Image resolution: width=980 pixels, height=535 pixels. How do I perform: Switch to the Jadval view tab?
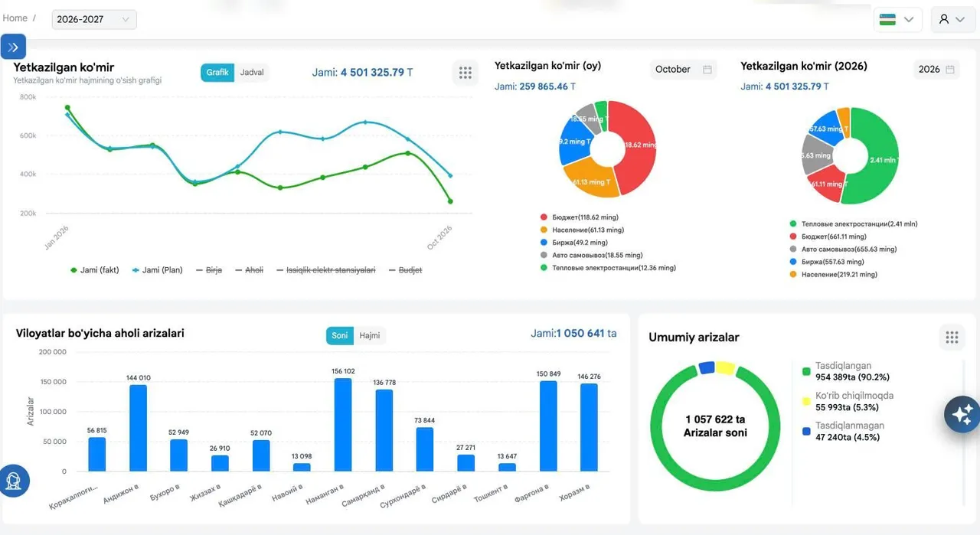click(x=252, y=73)
